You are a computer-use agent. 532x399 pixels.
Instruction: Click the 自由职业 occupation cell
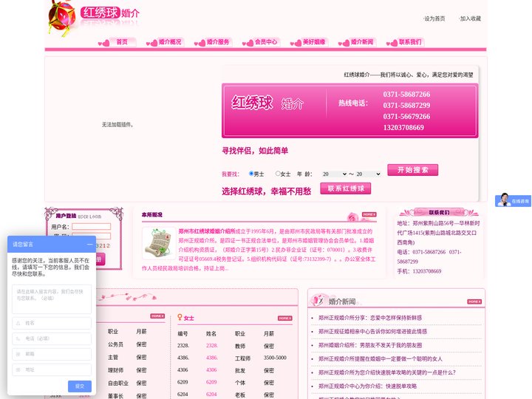tap(118, 383)
